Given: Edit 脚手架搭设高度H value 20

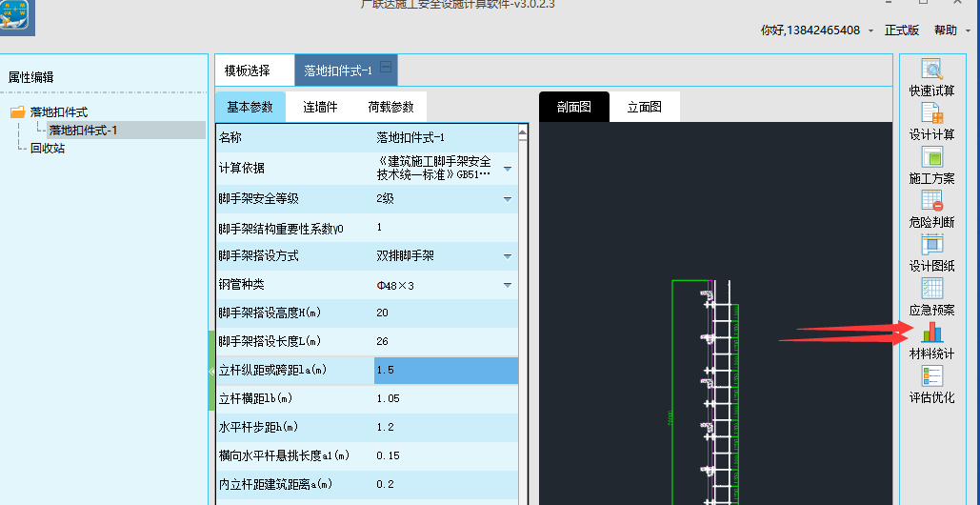Looking at the screenshot, I should pyautogui.click(x=446, y=313).
